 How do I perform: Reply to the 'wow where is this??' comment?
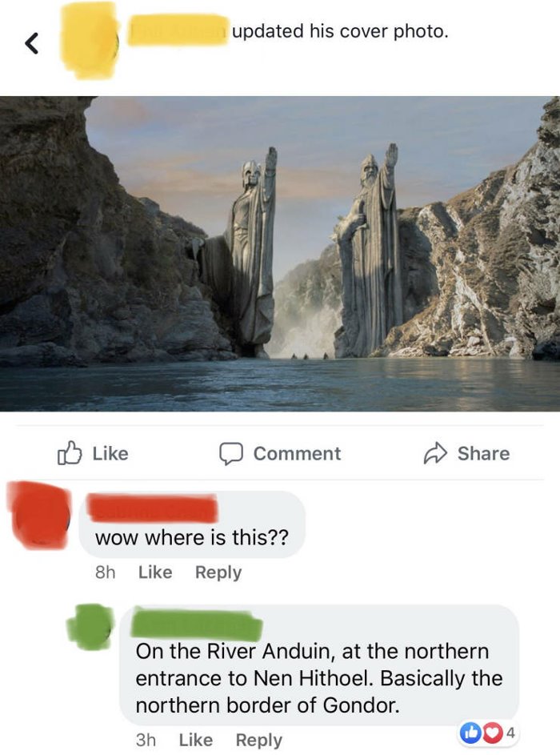218,572
